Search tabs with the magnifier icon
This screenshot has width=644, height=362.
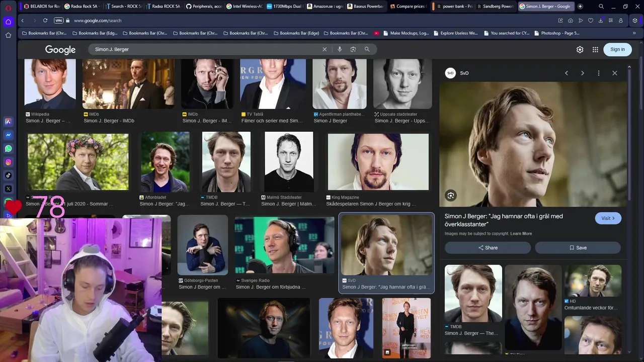(x=601, y=7)
